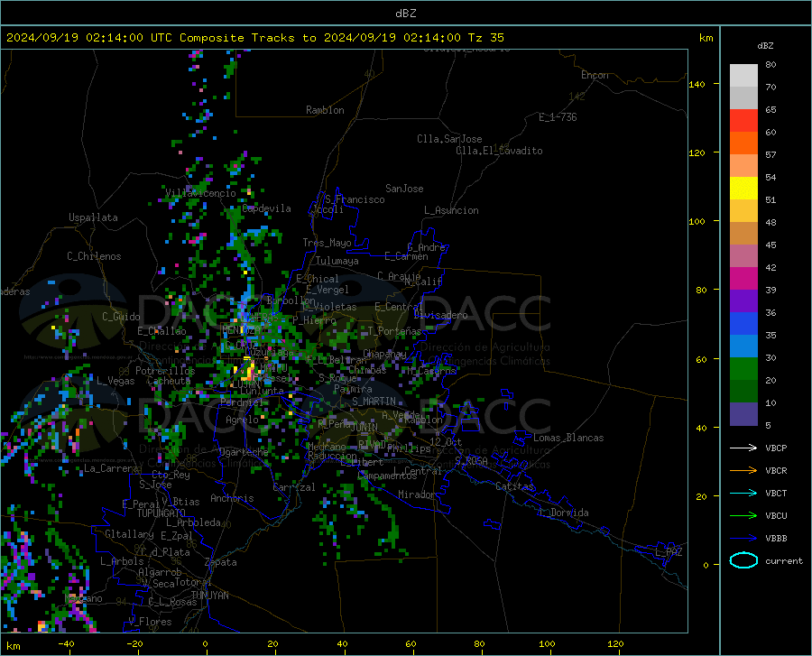Viewport: 812px width, 656px height.
Task: Click the Algarrob map label
Action: click(160, 572)
